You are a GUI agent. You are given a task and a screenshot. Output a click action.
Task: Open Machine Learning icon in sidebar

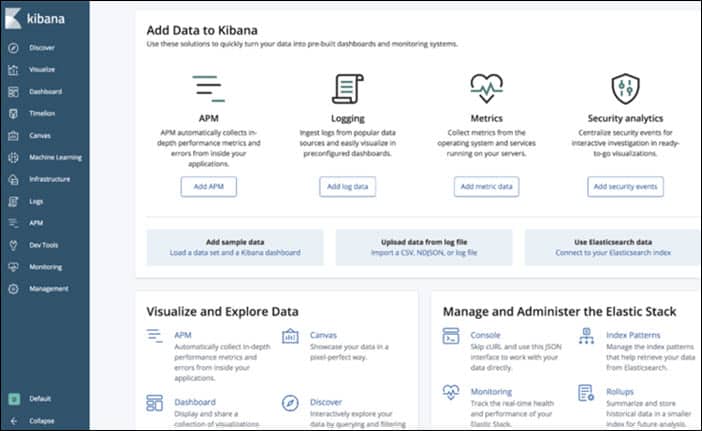point(13,158)
